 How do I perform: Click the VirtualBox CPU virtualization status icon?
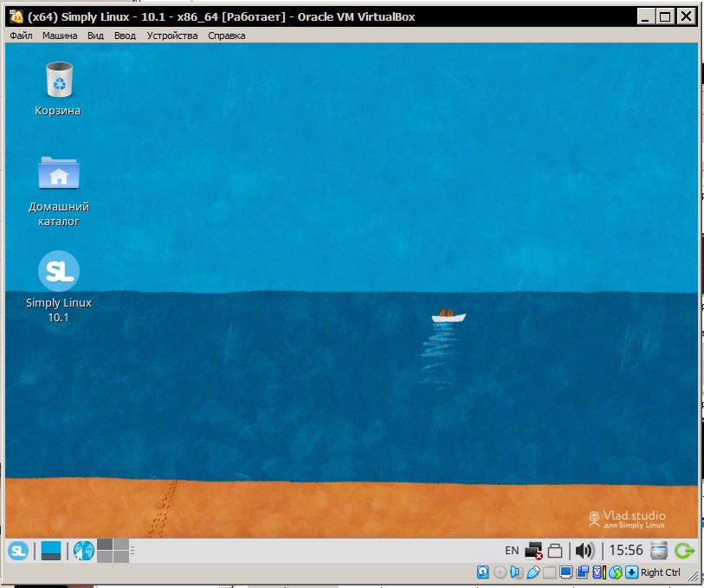click(x=599, y=572)
